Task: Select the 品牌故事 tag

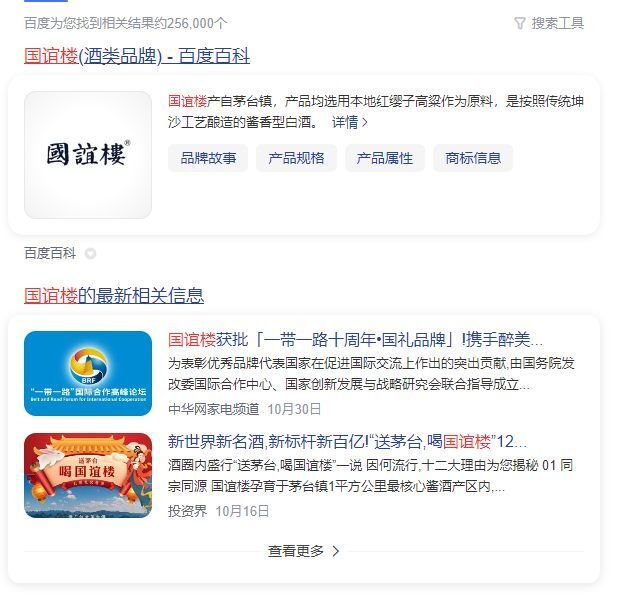Action: coord(208,158)
